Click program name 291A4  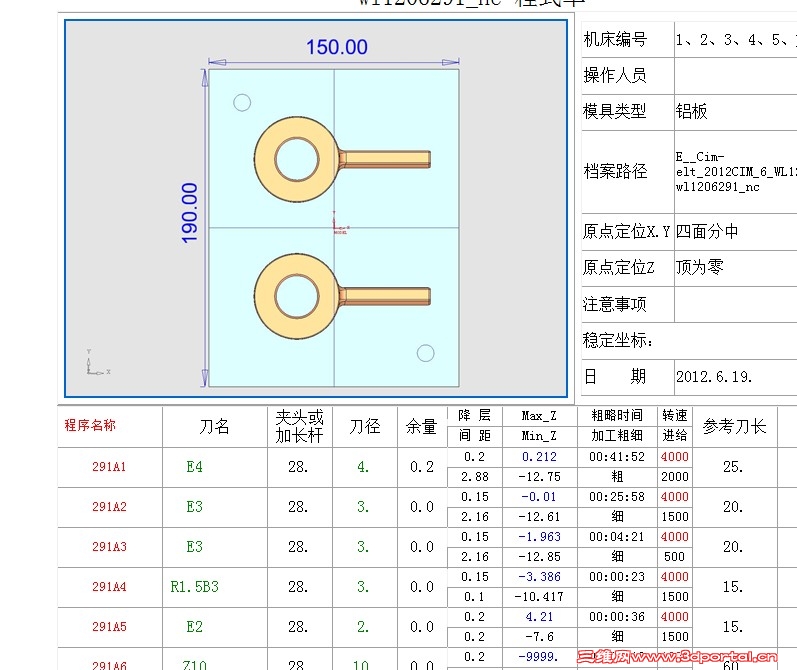[x=109, y=587]
